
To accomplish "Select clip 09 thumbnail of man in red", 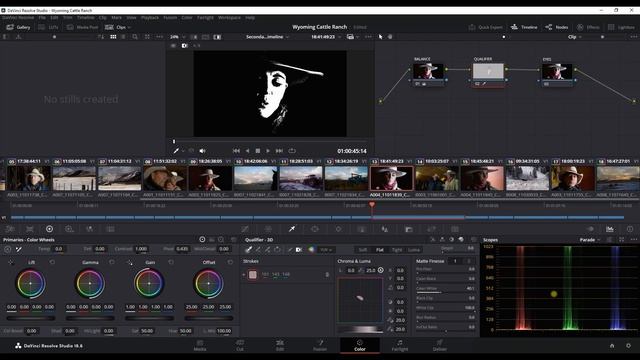I will tap(210, 178).
